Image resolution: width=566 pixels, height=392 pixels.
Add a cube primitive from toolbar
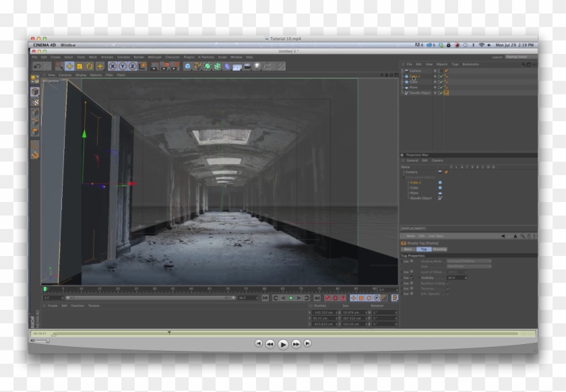[x=188, y=66]
